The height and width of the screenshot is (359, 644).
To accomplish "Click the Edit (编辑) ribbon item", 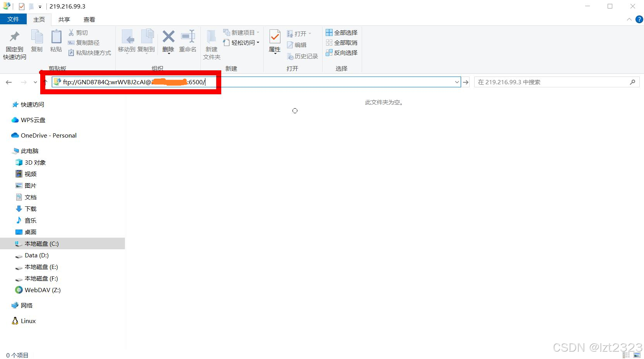I will click(297, 45).
